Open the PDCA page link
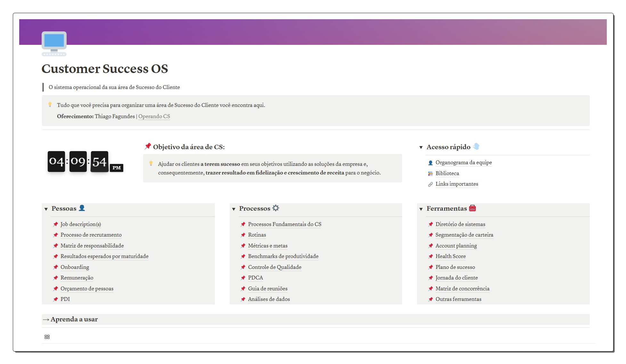626x364 pixels. 256,278
